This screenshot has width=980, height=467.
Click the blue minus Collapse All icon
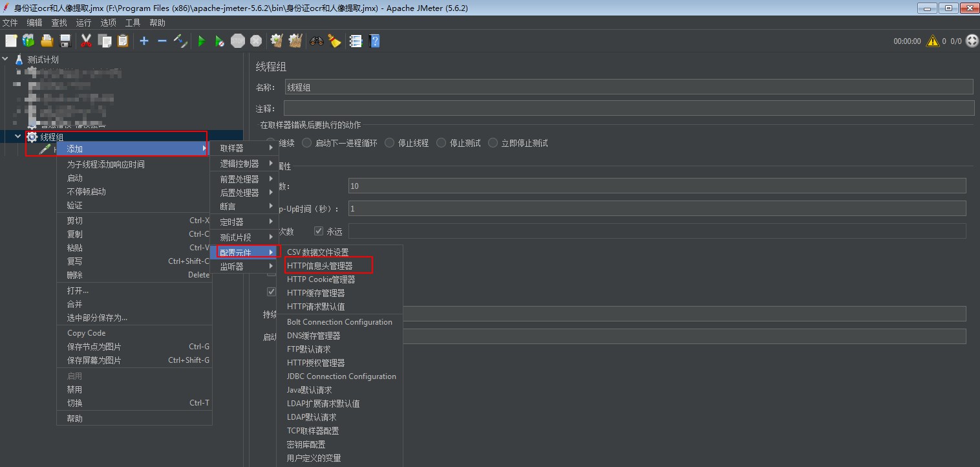[162, 41]
